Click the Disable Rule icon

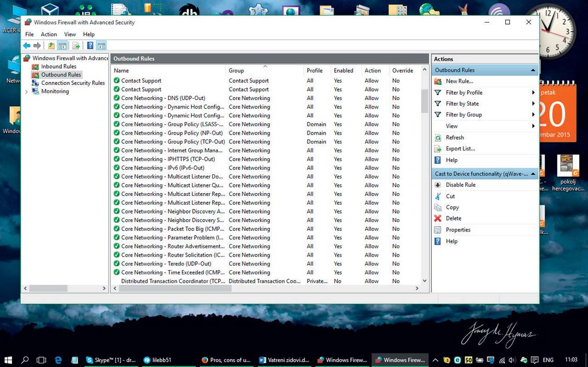point(438,185)
